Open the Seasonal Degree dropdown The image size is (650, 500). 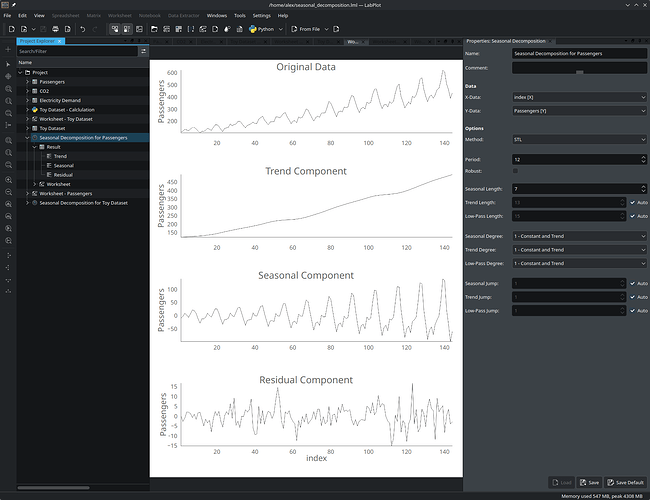[580, 236]
